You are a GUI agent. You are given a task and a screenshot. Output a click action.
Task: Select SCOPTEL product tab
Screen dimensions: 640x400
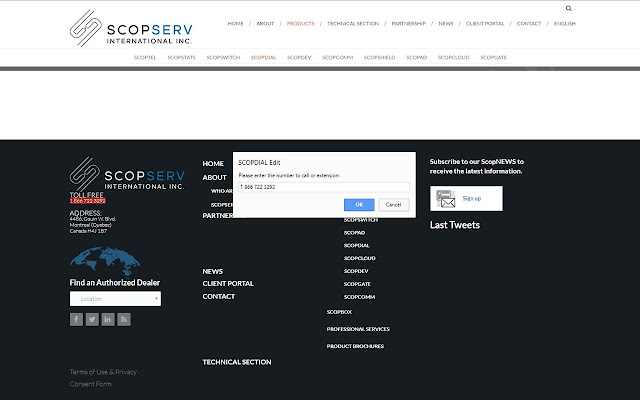click(145, 58)
